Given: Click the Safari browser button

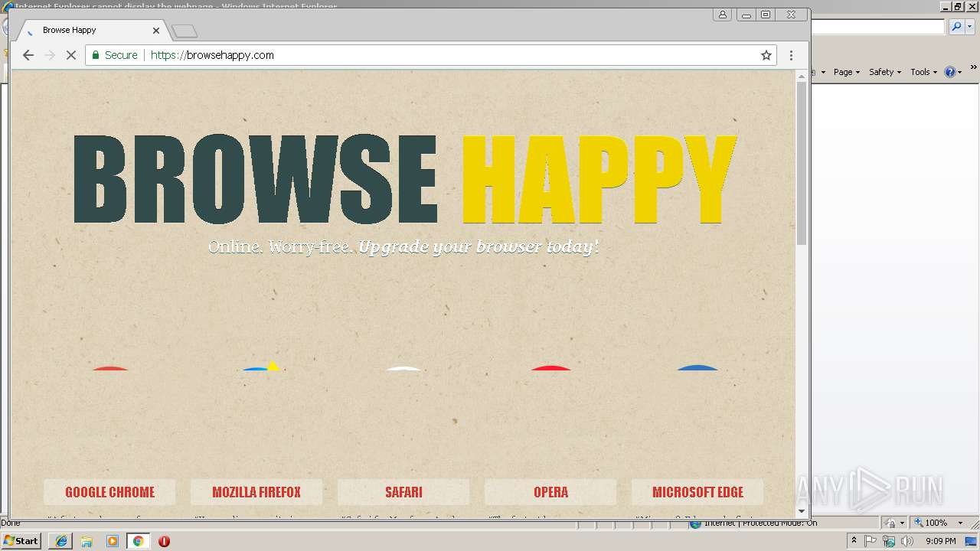Looking at the screenshot, I should pos(403,492).
